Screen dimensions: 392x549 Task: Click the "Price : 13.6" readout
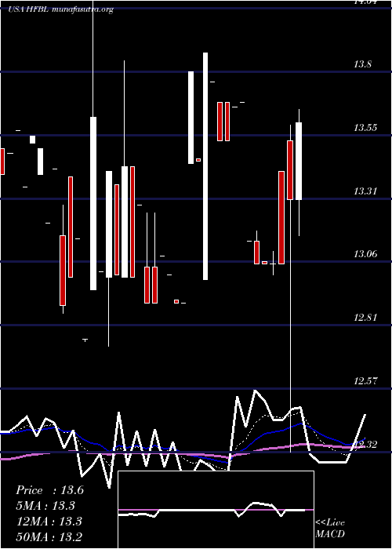pos(49,490)
